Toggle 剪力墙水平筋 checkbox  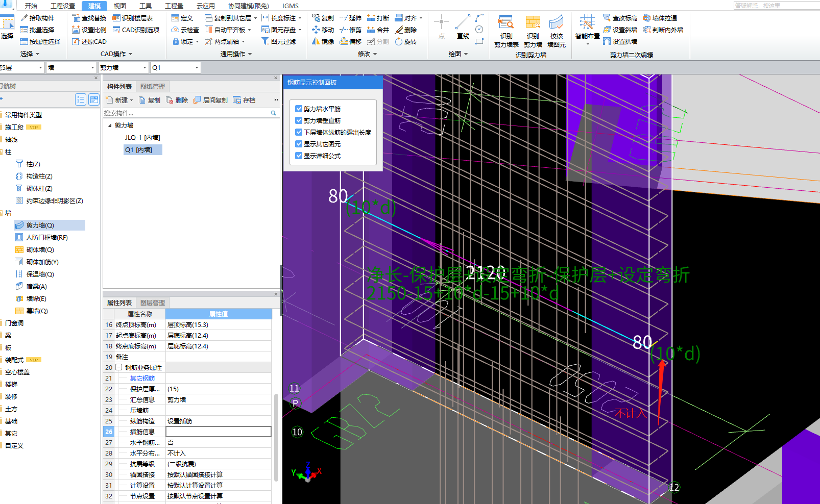pos(299,109)
